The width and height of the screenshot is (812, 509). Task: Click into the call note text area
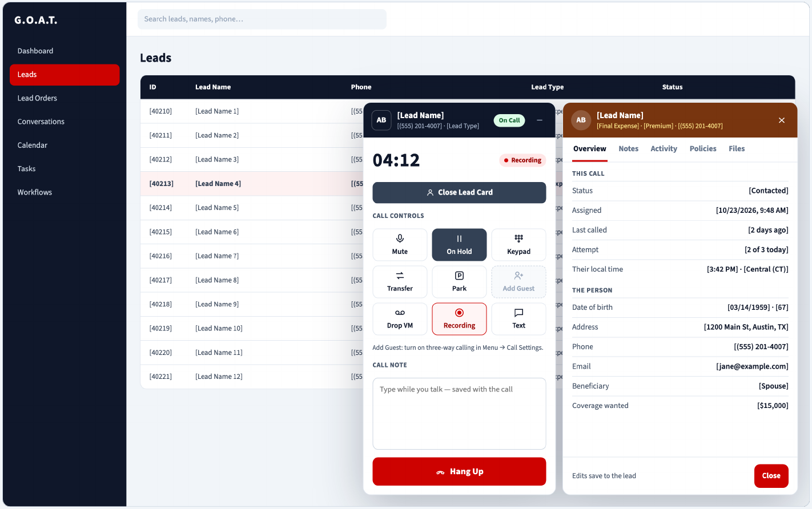pos(459,414)
